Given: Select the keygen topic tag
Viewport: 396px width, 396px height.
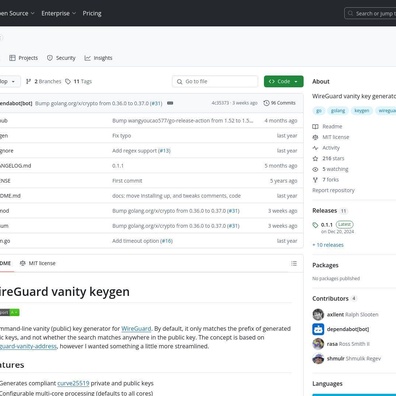Looking at the screenshot, I should pyautogui.click(x=362, y=111).
